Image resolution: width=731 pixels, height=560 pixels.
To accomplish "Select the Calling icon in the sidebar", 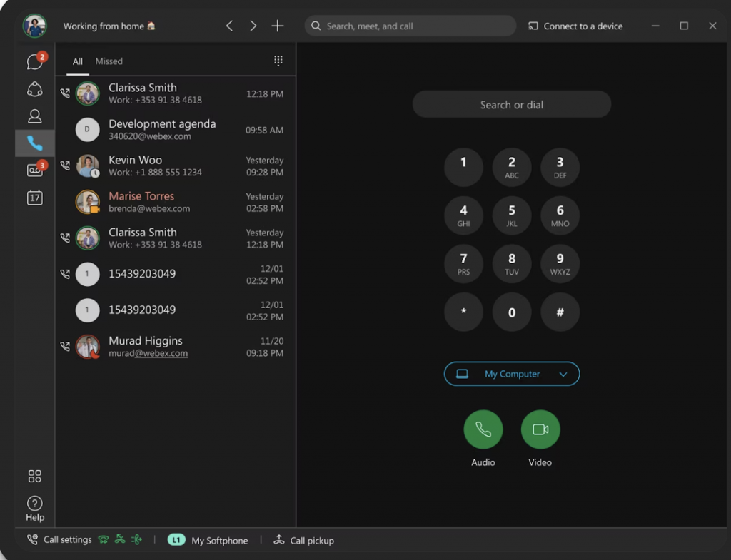I will [x=34, y=143].
